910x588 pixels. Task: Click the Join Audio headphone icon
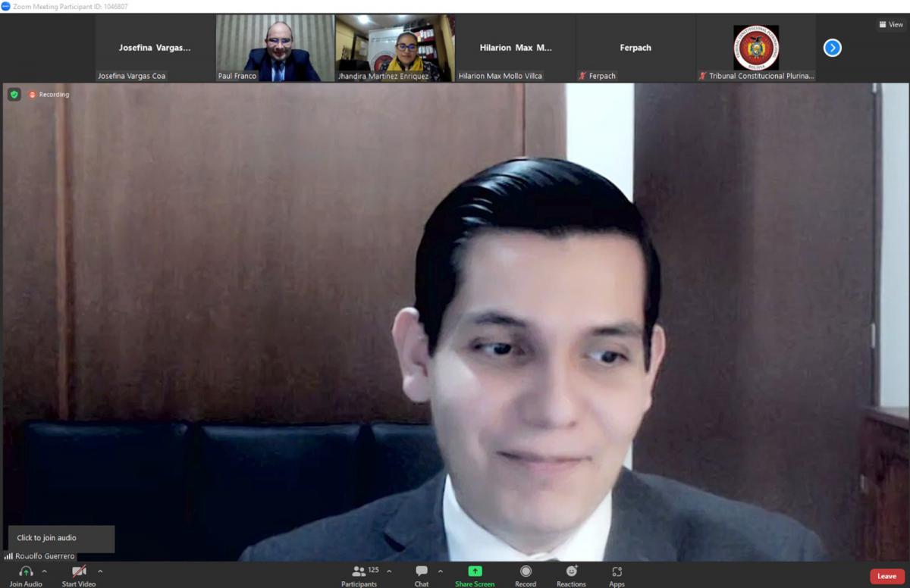point(26,572)
